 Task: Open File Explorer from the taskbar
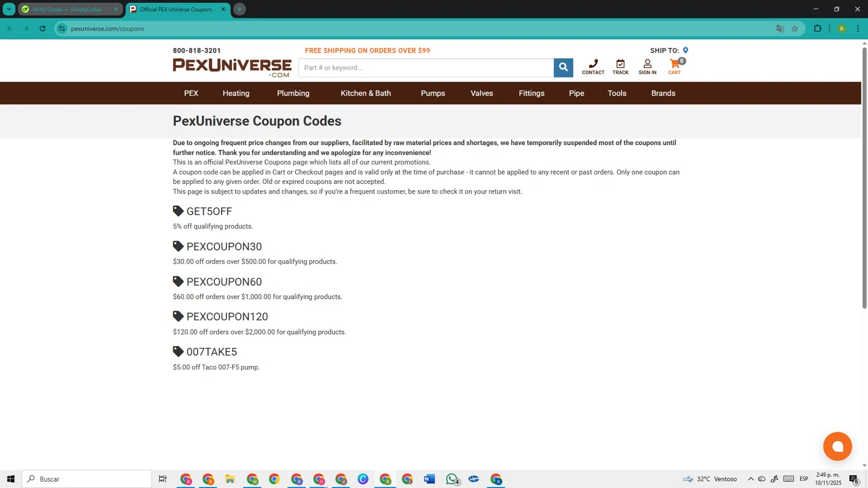tap(230, 479)
